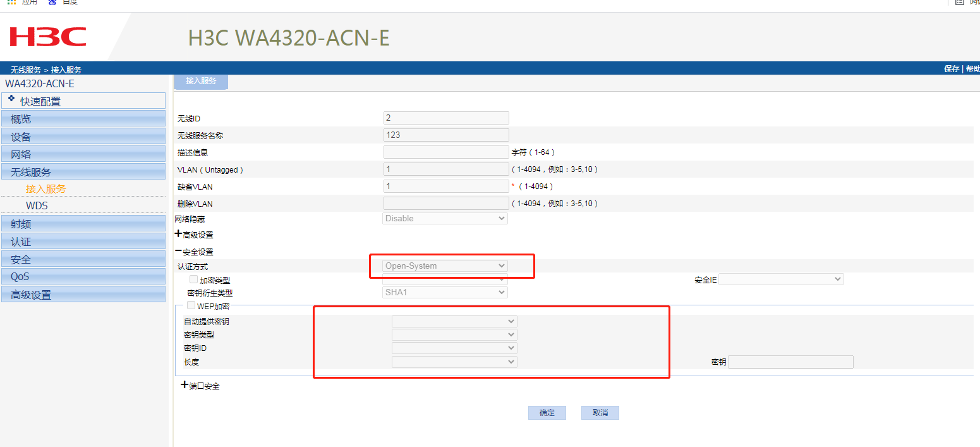This screenshot has height=447, width=980.
Task: Open the 概览 sidebar menu
Action: pyautogui.click(x=83, y=118)
